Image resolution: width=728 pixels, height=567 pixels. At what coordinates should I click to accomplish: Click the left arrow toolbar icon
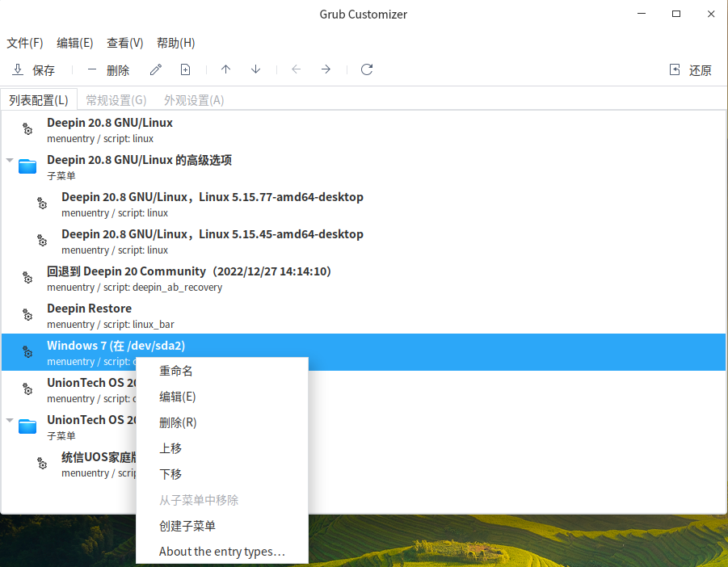(x=297, y=69)
